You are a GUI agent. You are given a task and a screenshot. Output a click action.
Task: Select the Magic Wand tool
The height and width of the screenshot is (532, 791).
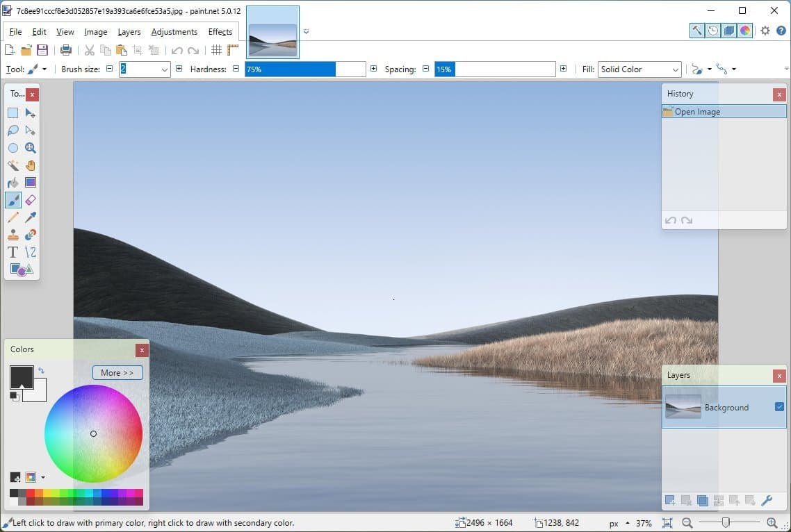click(13, 165)
